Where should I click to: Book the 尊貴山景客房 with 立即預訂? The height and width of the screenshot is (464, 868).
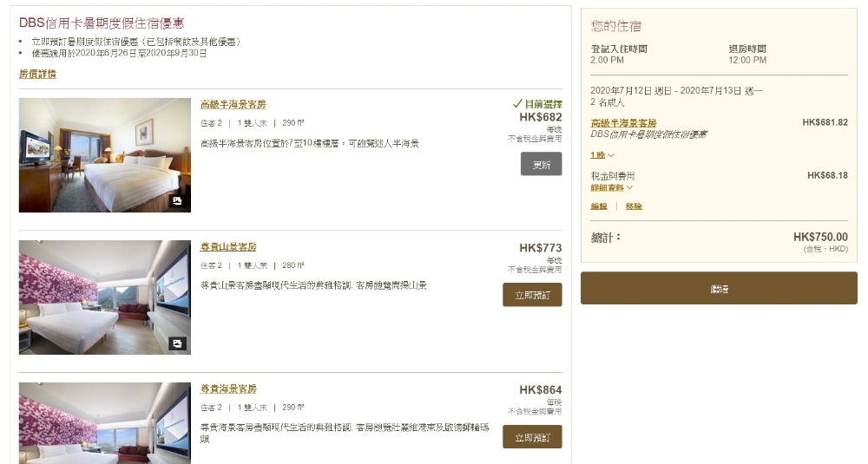tap(532, 295)
